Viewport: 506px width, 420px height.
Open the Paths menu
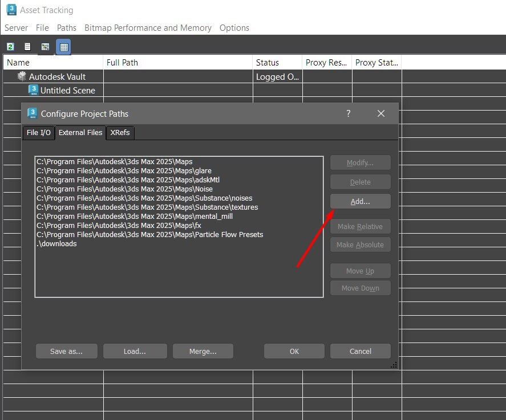[67, 28]
